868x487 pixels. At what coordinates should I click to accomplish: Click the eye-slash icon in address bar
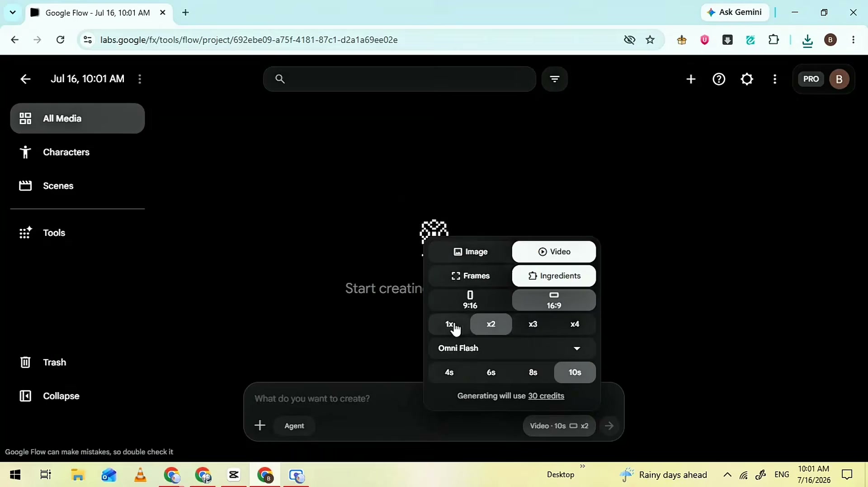(629, 40)
